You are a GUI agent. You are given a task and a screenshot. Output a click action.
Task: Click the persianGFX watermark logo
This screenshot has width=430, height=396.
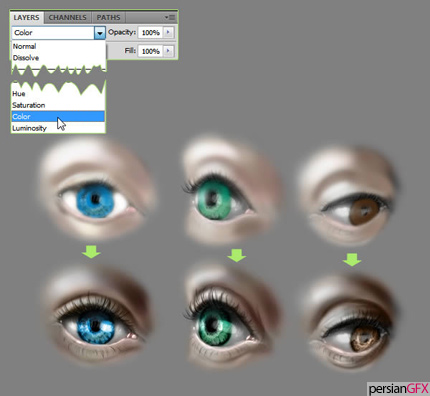(398, 389)
